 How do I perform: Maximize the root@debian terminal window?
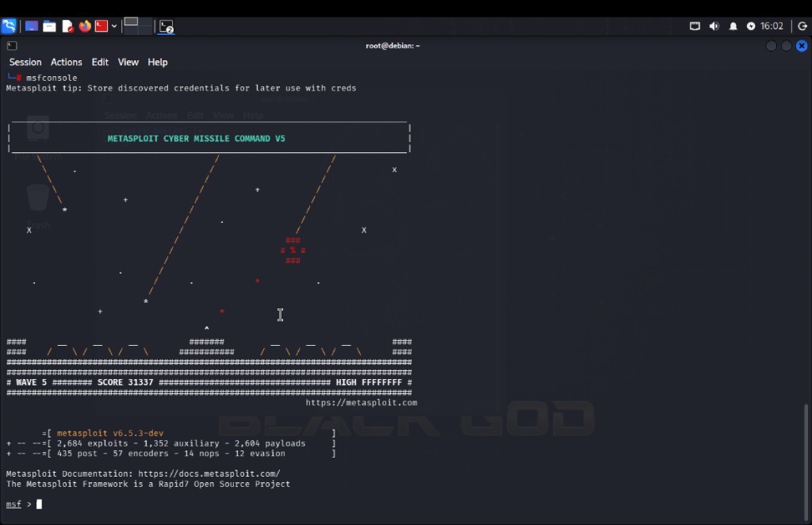(786, 45)
